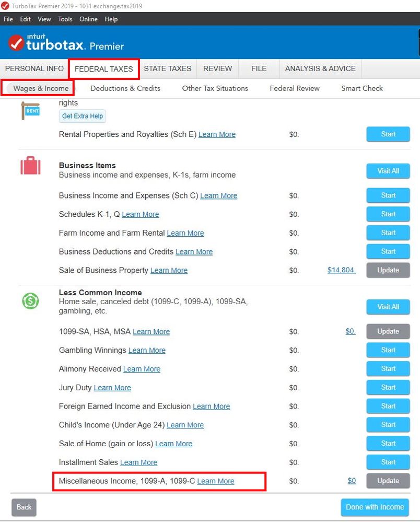Select the Other Tax Situations subtab
The image size is (420, 522).
215,88
